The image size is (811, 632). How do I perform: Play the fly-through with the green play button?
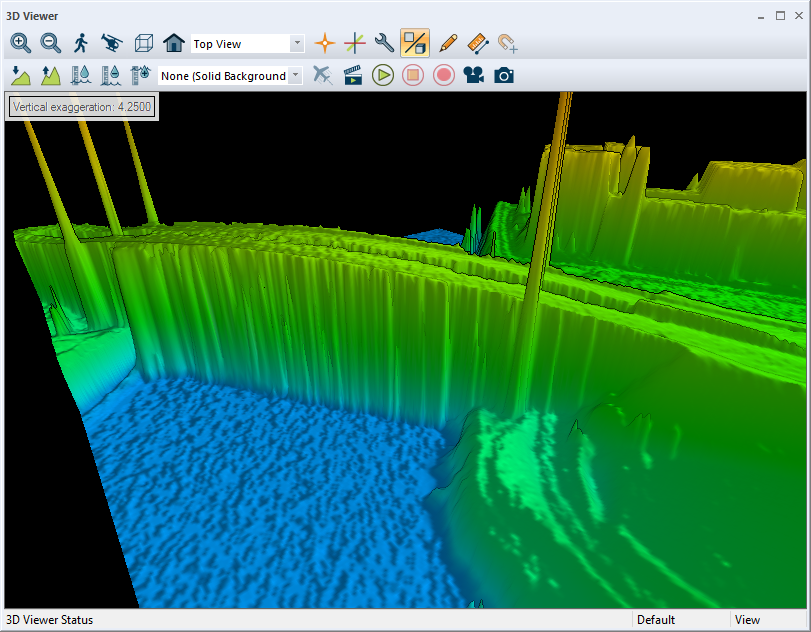click(383, 76)
